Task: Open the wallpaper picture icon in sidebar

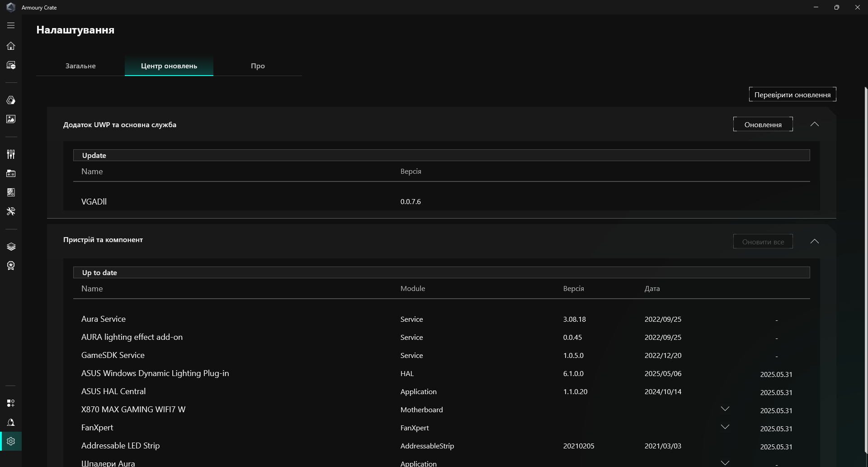Action: click(x=11, y=119)
